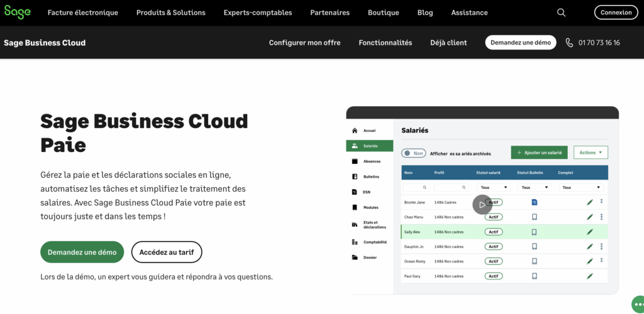Viewport: 644px width, 314px height.
Task: Open Experts-comptables menu
Action: [258, 13]
